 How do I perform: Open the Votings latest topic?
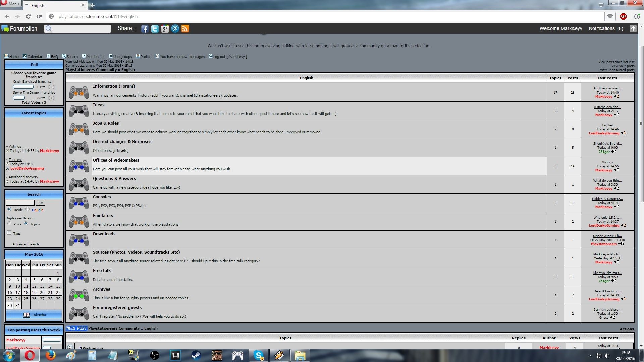[x=15, y=146]
